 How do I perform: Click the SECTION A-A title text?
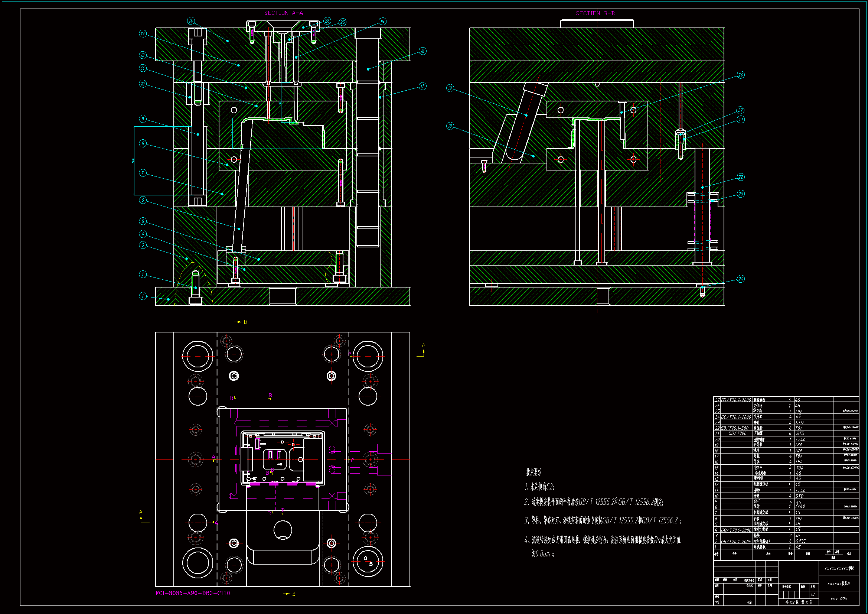(284, 13)
